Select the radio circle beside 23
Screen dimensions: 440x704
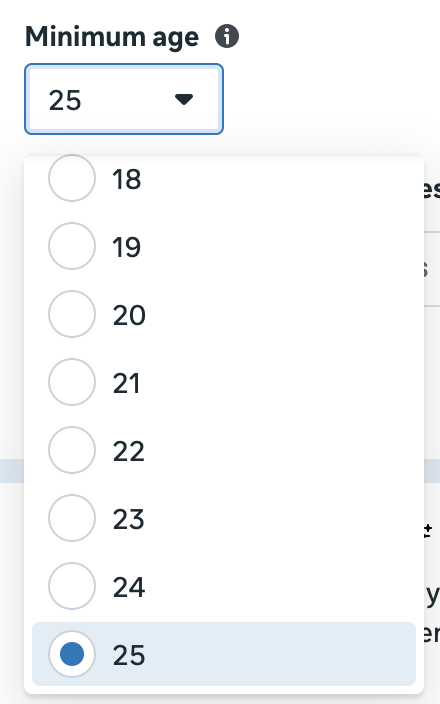(x=72, y=518)
